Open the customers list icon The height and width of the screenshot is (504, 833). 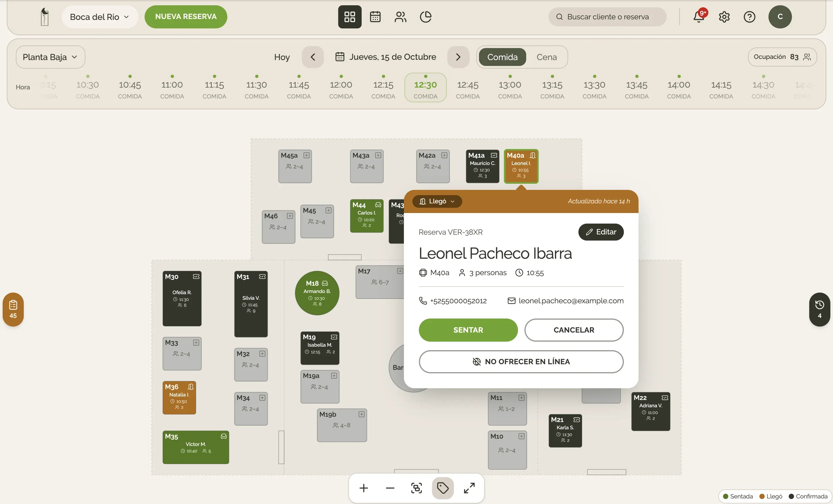400,16
